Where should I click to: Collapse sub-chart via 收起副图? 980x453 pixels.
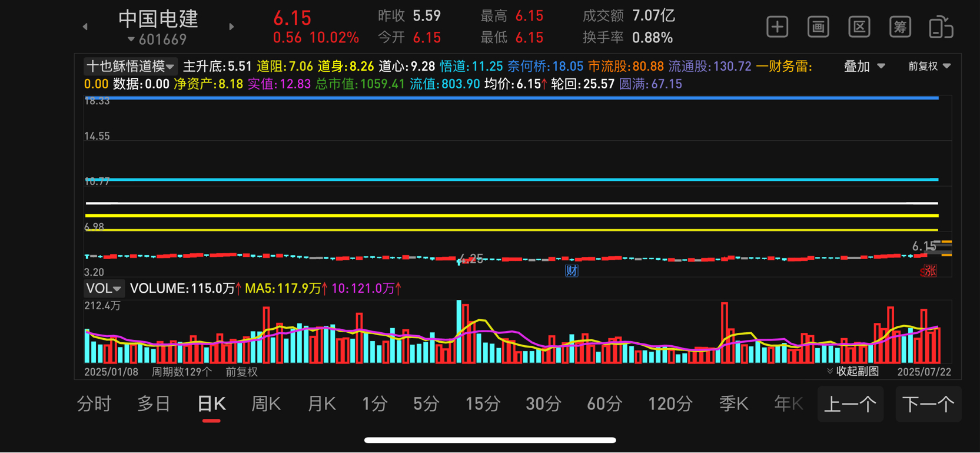[853, 371]
